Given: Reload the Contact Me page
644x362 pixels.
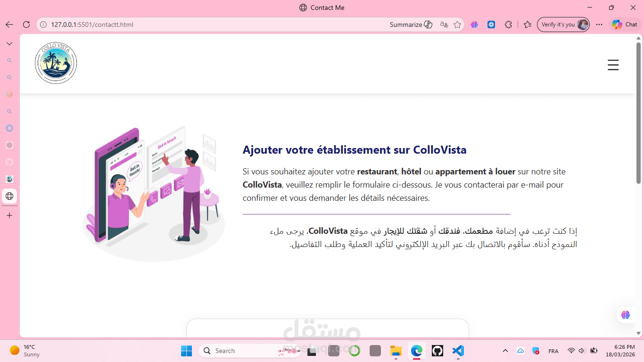Looking at the screenshot, I should pos(26,25).
